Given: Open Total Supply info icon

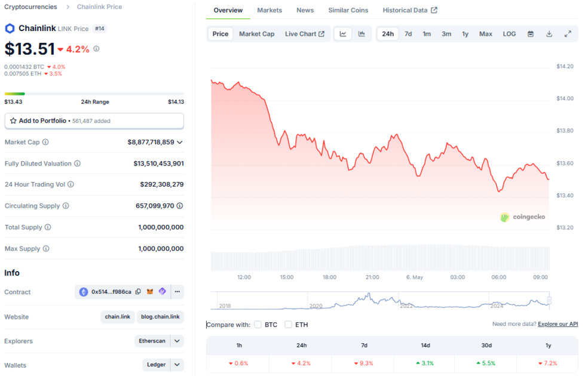Looking at the screenshot, I should [48, 227].
